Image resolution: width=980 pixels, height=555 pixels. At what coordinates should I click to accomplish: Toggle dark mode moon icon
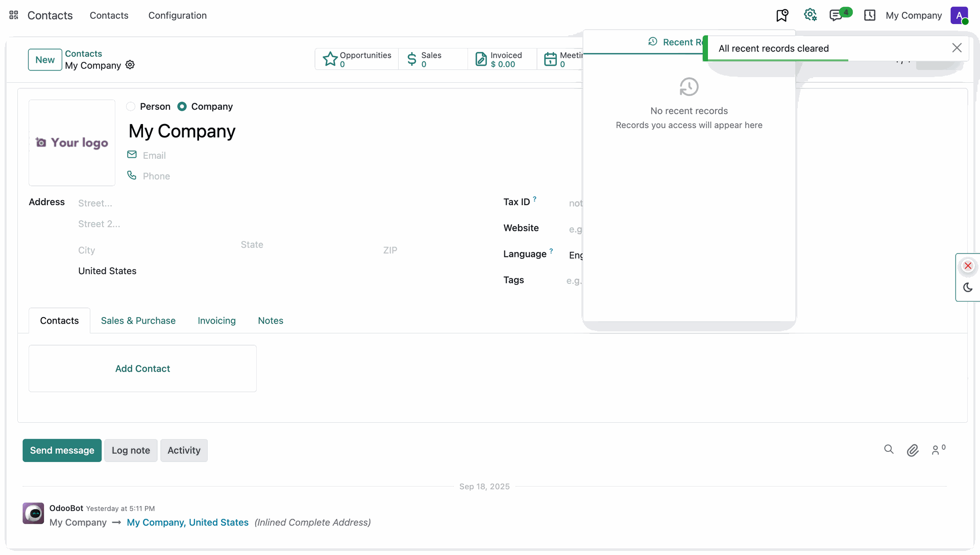pos(968,287)
